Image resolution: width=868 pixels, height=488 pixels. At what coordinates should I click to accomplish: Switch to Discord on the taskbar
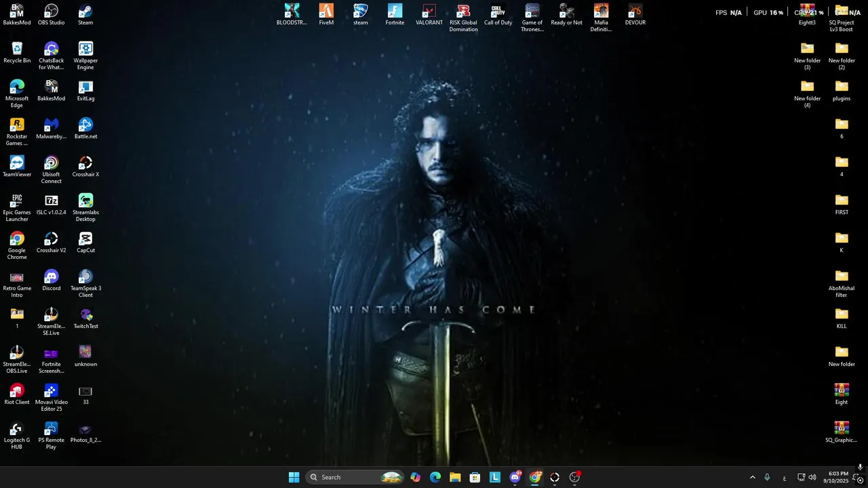515,477
